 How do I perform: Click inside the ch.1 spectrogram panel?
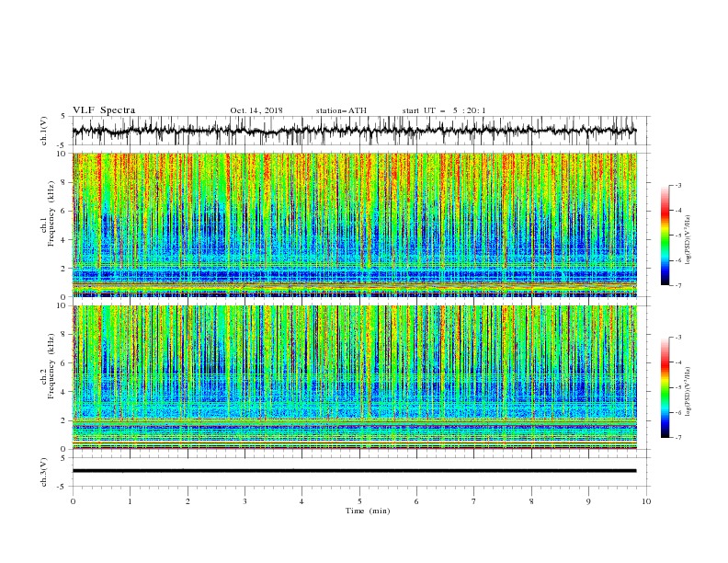[x=354, y=224]
